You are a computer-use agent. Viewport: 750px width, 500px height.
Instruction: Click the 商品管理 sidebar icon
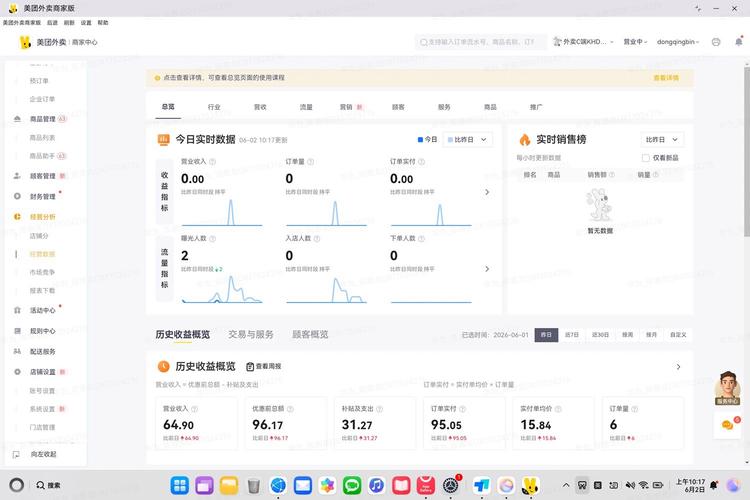point(17,119)
